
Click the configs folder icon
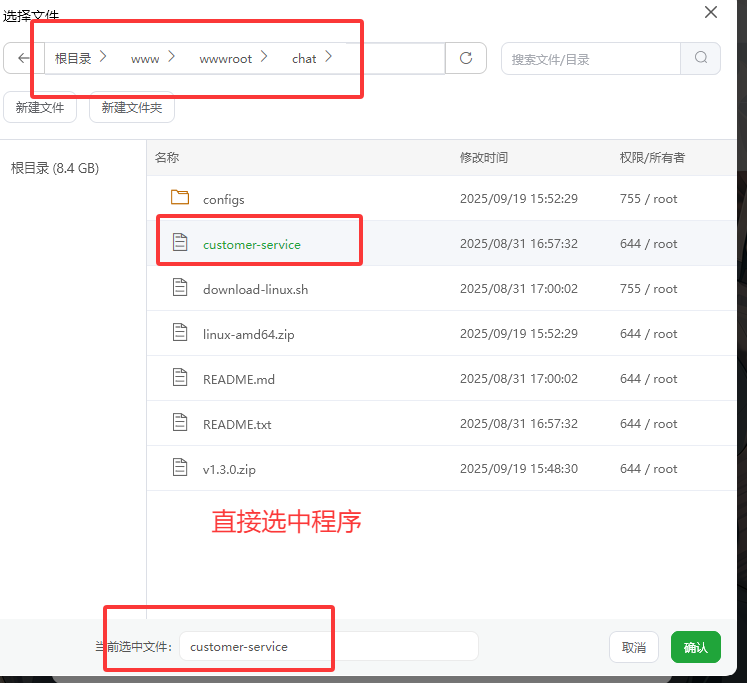coord(180,198)
